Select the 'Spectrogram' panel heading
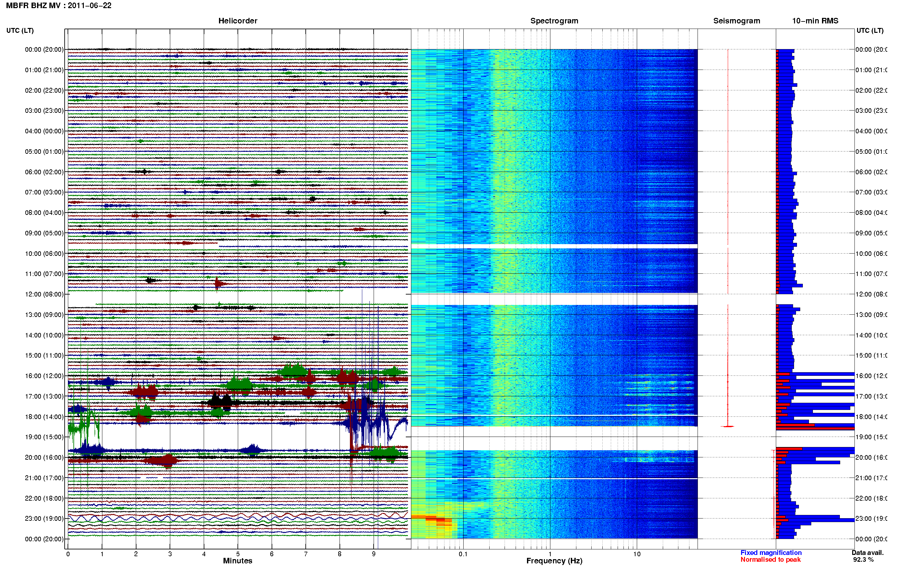Screen dimensions: 924x578 [554, 21]
